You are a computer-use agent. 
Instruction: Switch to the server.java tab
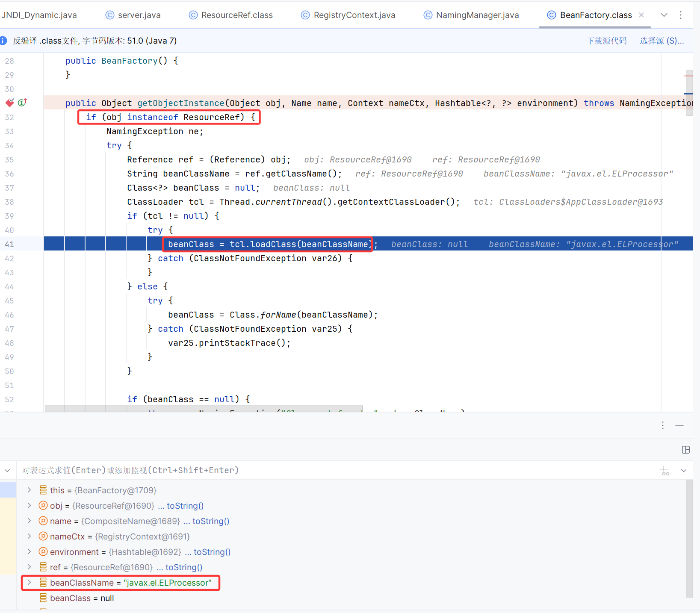[x=139, y=15]
